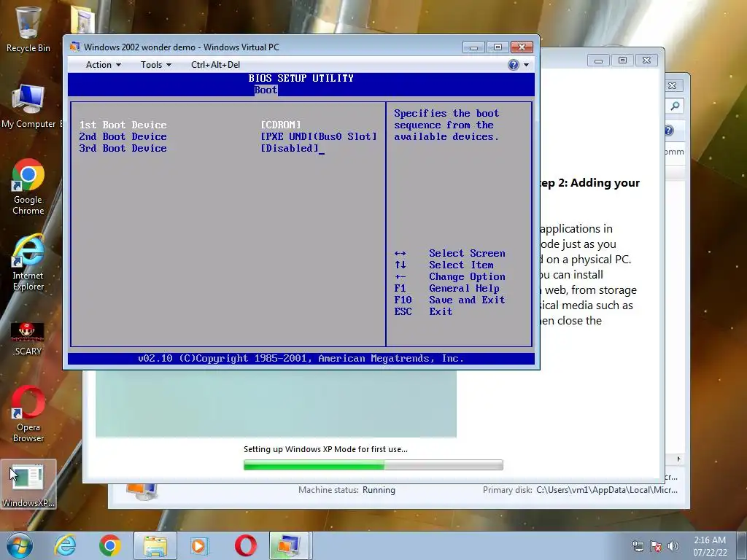
Task: Expand the arrow beside help icon
Action: tap(527, 65)
